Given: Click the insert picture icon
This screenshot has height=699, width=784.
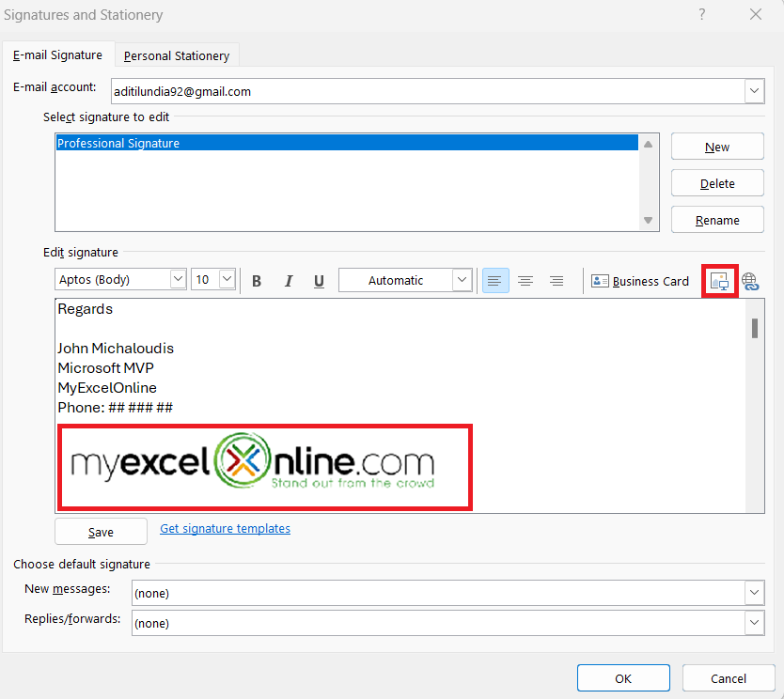Looking at the screenshot, I should click(x=719, y=281).
